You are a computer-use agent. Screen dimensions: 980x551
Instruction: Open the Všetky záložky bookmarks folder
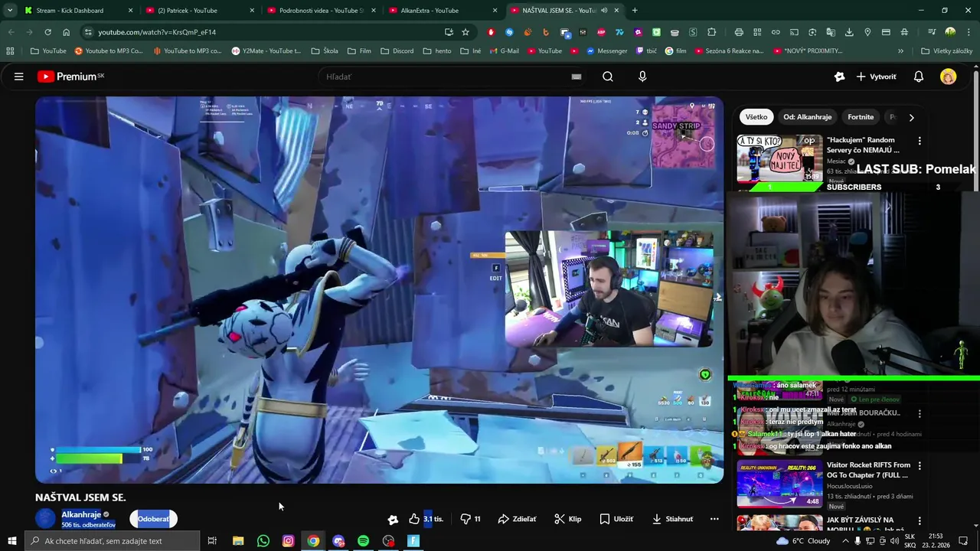pyautogui.click(x=946, y=51)
